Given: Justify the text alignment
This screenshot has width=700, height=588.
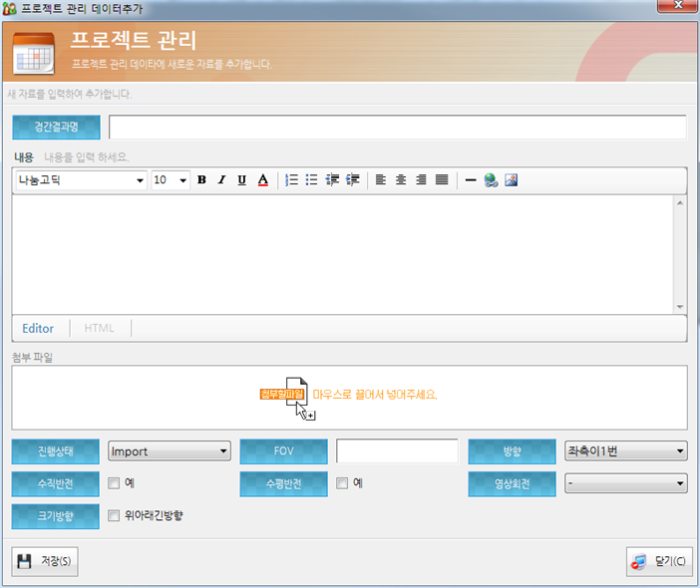Looking at the screenshot, I should click(x=441, y=181).
